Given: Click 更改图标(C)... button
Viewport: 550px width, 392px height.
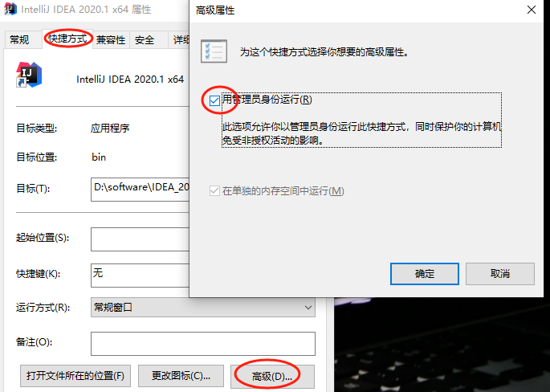Looking at the screenshot, I should (181, 376).
